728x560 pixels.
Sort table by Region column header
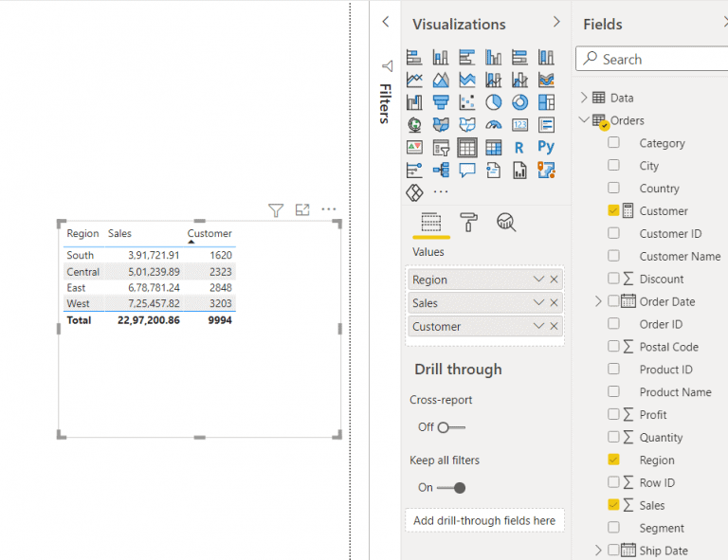pyautogui.click(x=82, y=233)
